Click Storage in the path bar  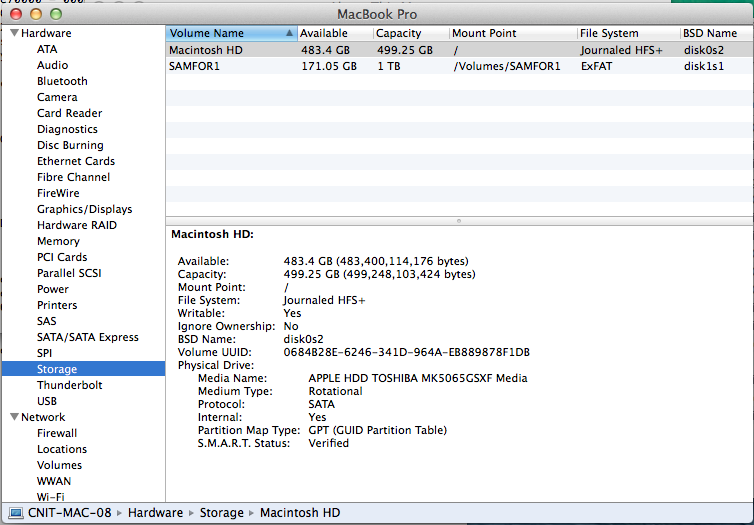(221, 513)
